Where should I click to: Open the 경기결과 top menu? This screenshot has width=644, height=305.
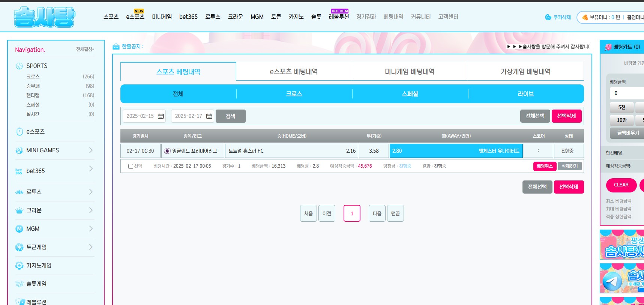pyautogui.click(x=366, y=17)
